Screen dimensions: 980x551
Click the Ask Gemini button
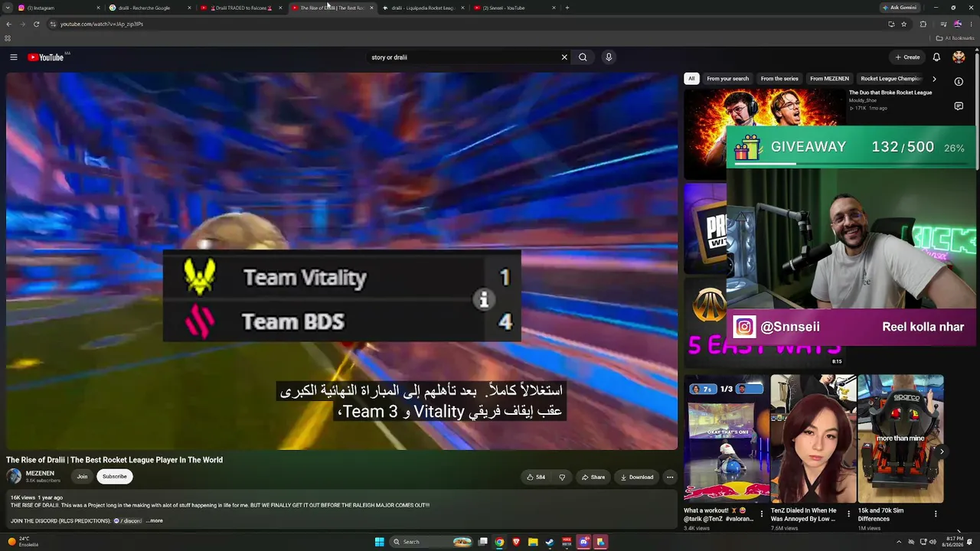click(x=900, y=8)
